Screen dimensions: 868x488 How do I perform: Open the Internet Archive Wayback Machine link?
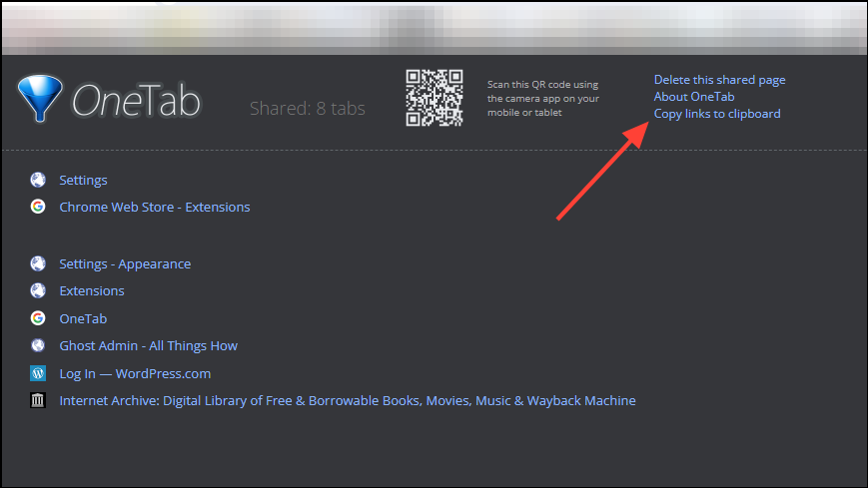pyautogui.click(x=348, y=400)
